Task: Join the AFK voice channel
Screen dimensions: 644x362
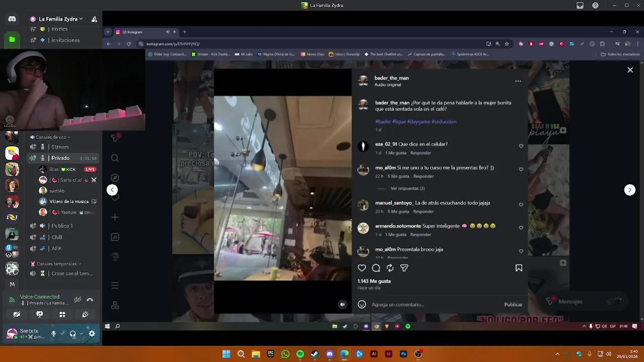Action: [x=63, y=248]
